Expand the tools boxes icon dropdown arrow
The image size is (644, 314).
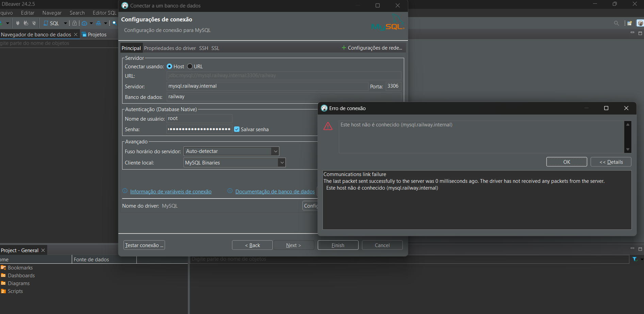[105, 23]
